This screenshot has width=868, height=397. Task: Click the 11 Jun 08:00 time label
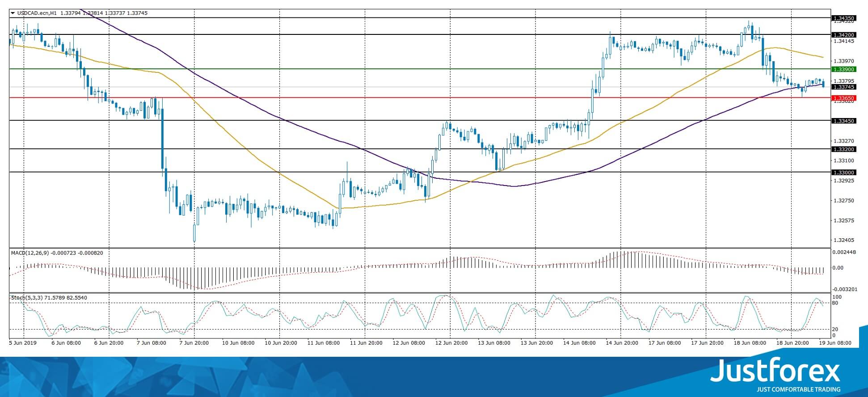324,343
